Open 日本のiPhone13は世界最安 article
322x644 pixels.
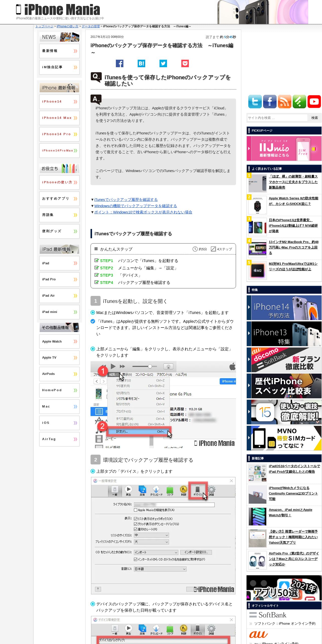pyautogui.click(x=293, y=225)
